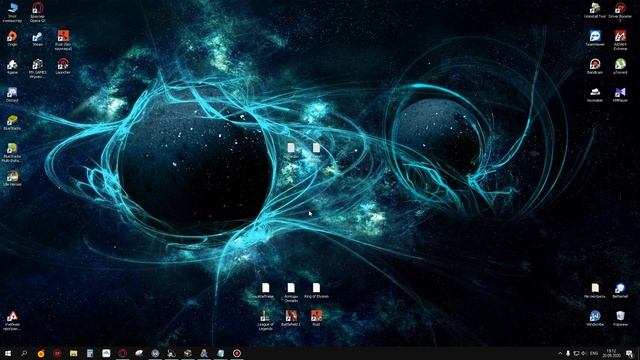Launch the BlueStacks desktop shortcut
The image size is (640, 360).
tap(12, 122)
